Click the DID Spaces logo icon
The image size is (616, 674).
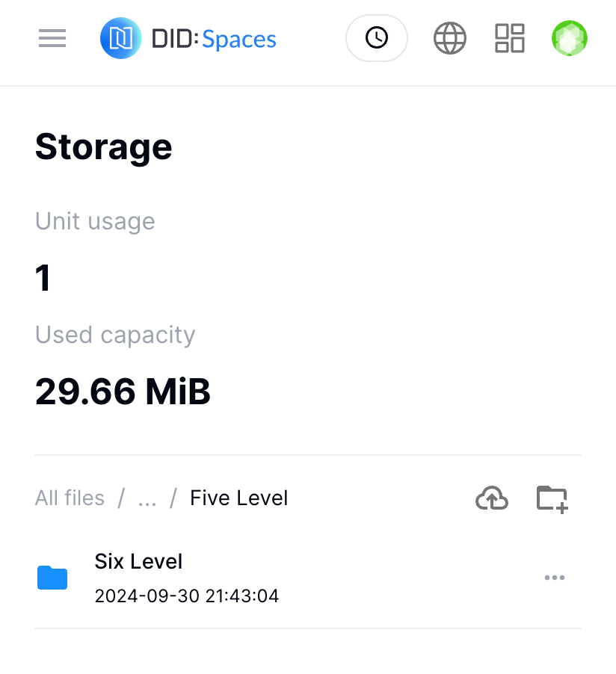pyautogui.click(x=121, y=38)
